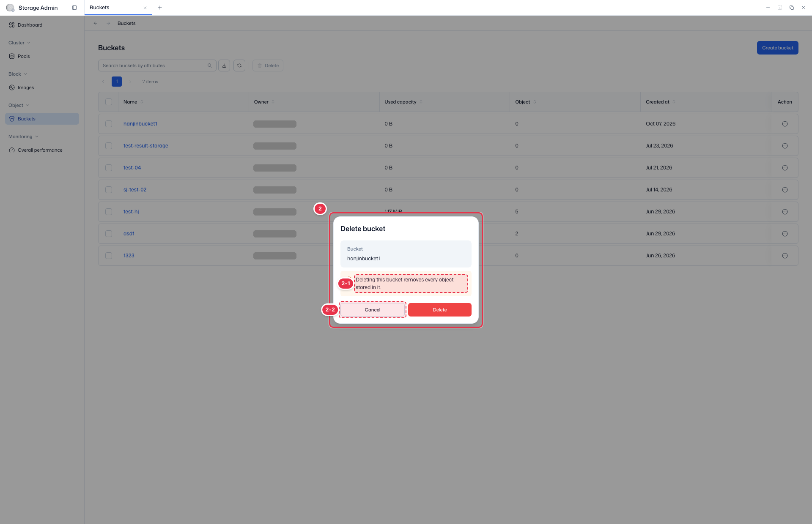Open the test-result-storage bucket link
812x524 pixels.
pos(146,146)
